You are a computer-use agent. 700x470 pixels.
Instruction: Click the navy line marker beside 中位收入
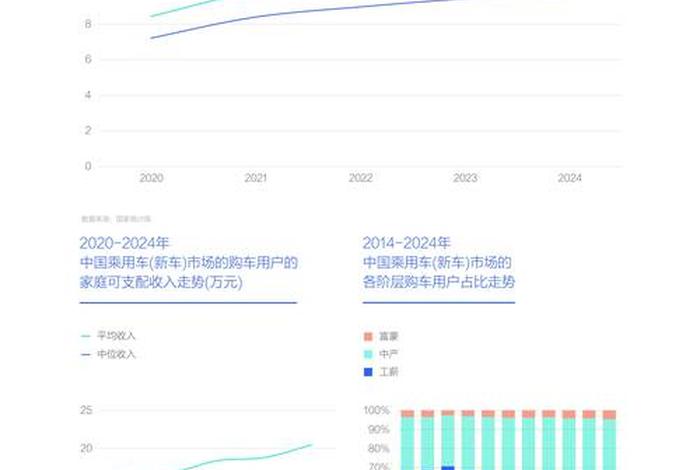pyautogui.click(x=85, y=354)
